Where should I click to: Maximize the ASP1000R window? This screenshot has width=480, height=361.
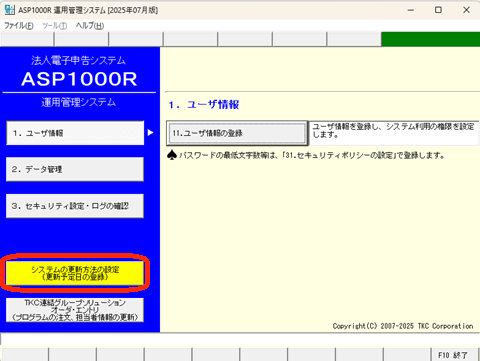tap(438, 10)
